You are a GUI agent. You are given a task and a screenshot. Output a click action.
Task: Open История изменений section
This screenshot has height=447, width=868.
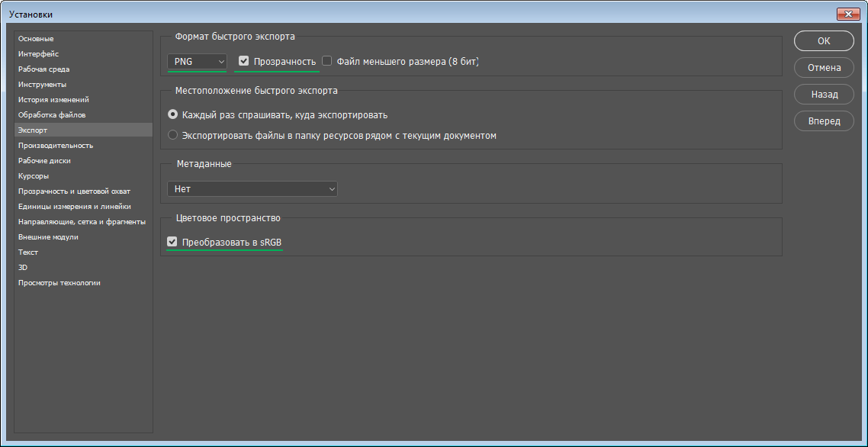click(x=84, y=100)
